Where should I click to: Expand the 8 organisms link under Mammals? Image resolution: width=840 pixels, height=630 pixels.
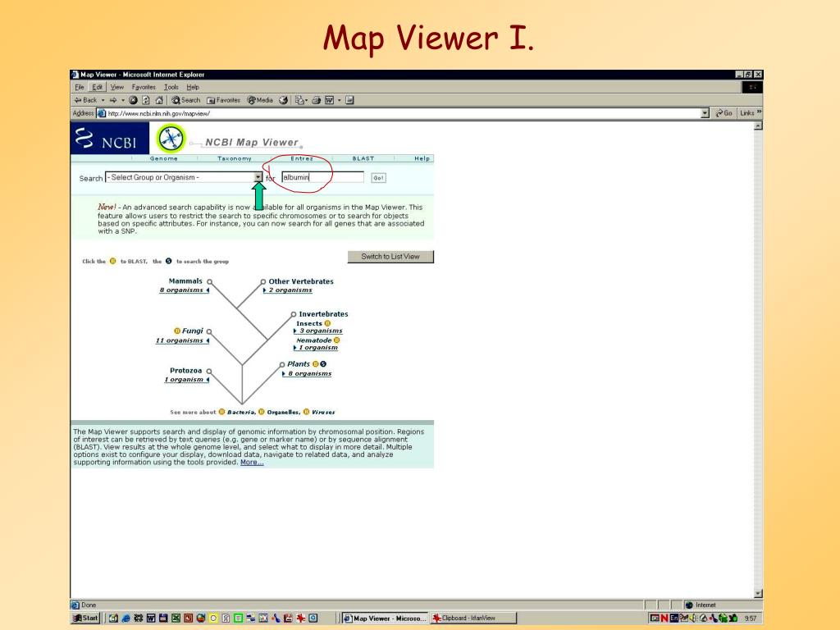click(184, 290)
